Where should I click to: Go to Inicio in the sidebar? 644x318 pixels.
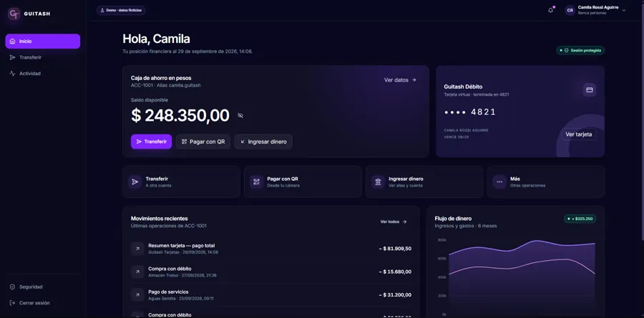[x=43, y=41]
